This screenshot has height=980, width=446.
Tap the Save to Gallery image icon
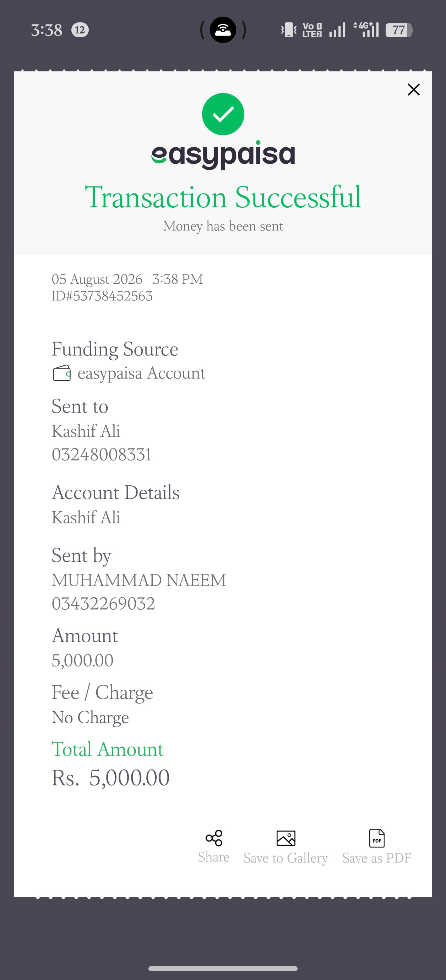click(x=286, y=838)
